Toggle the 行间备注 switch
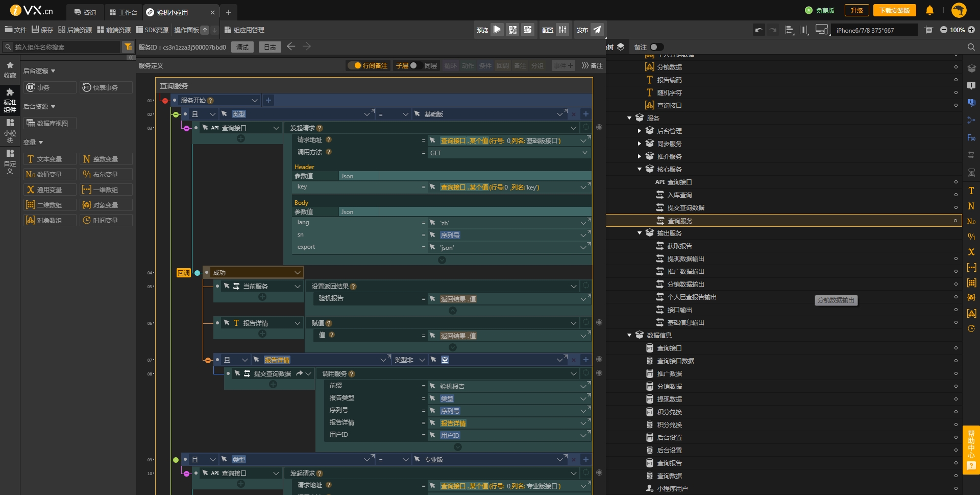Viewport: 980px width, 495px height. pos(355,65)
